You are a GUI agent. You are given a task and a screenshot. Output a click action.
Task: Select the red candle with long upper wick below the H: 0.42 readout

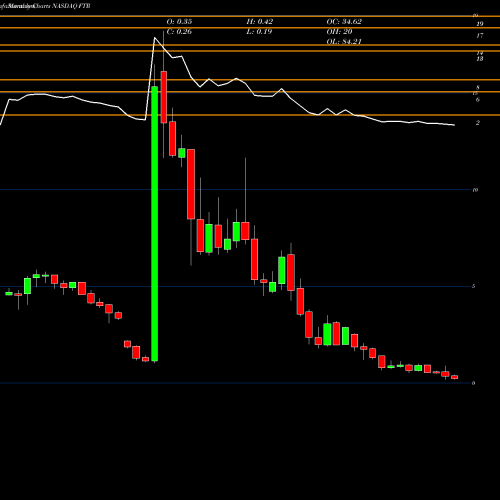click(245, 231)
